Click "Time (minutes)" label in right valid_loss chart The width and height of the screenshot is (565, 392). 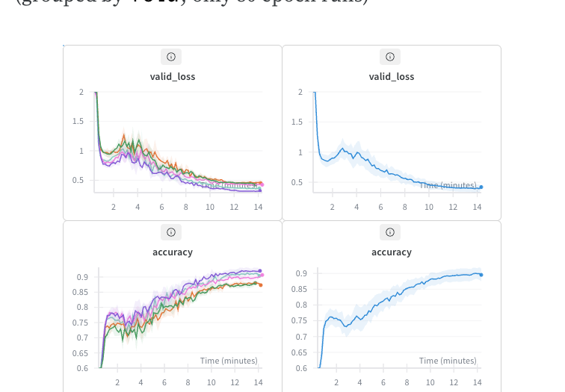[448, 185]
